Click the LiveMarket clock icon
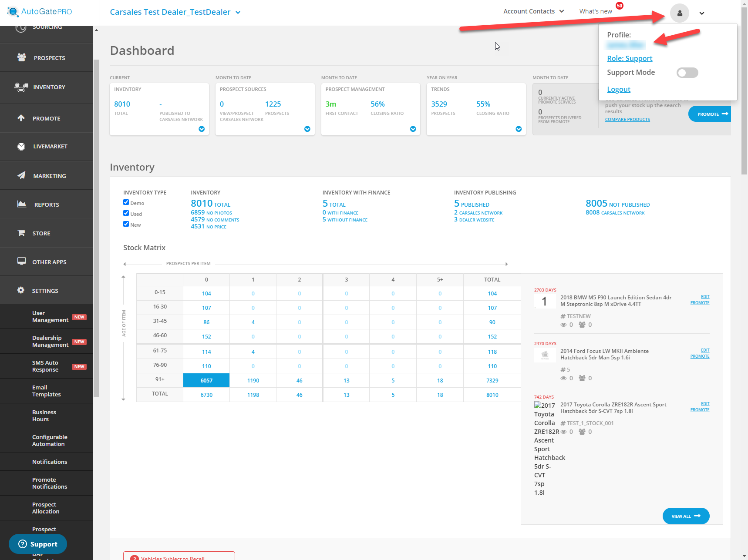 (x=21, y=147)
